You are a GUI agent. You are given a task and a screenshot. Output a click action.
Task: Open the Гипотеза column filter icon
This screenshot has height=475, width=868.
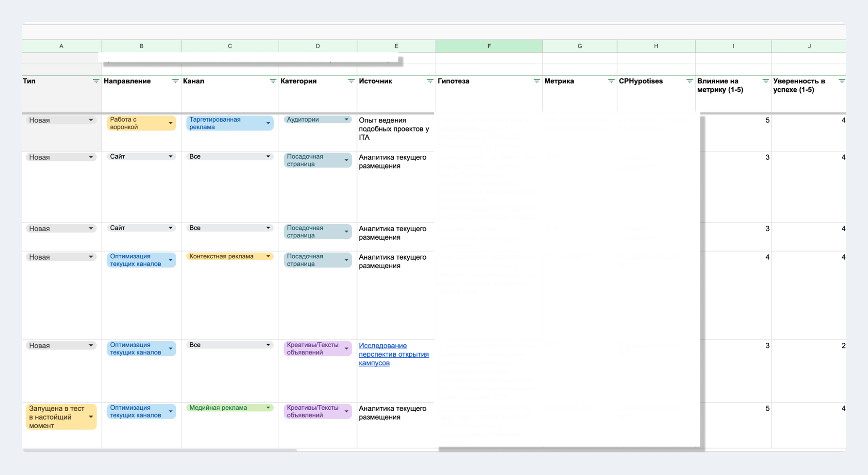coord(537,81)
